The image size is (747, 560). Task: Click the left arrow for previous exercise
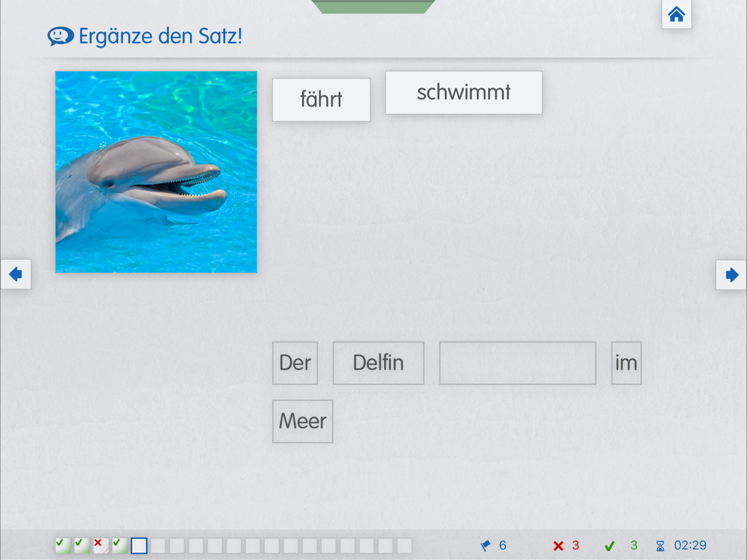[x=16, y=274]
